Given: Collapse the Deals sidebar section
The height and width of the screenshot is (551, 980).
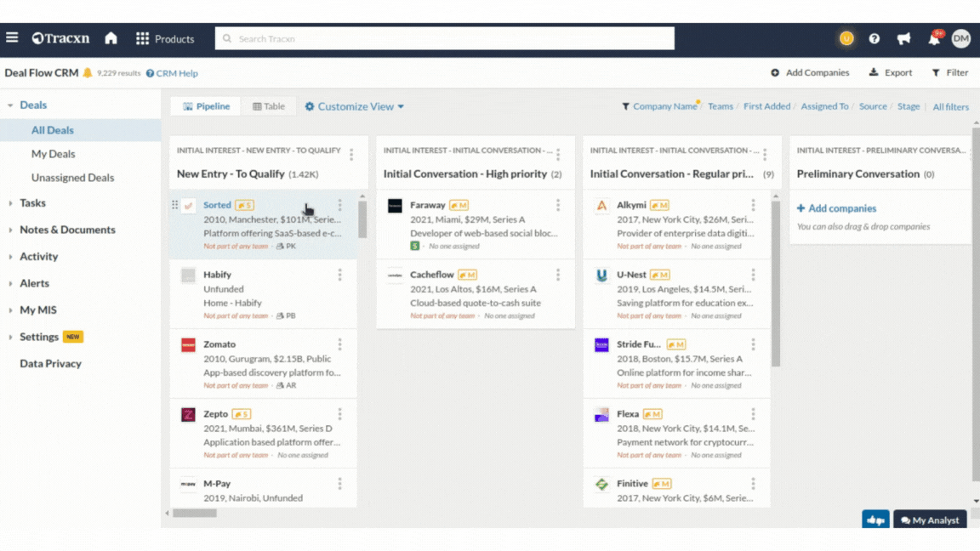Looking at the screenshot, I should coord(11,105).
